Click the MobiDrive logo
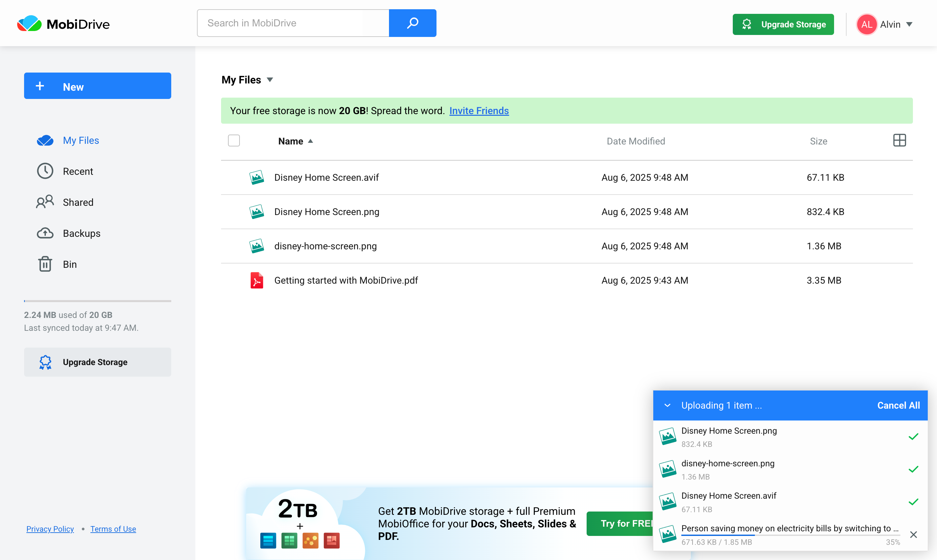This screenshot has height=560, width=937. click(x=63, y=23)
